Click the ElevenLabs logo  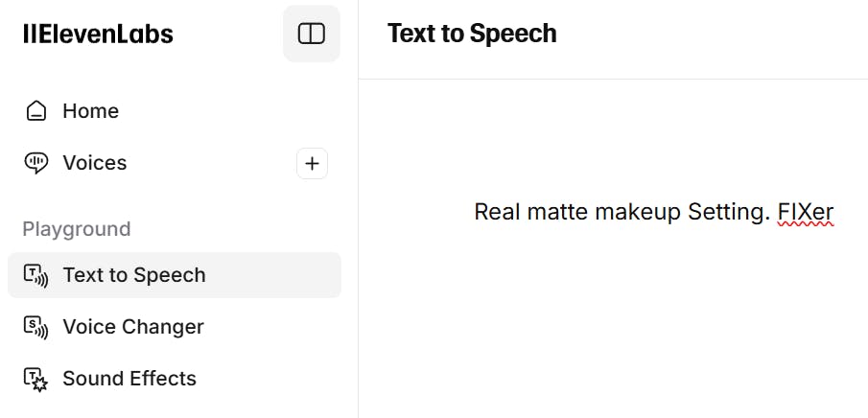click(x=98, y=35)
